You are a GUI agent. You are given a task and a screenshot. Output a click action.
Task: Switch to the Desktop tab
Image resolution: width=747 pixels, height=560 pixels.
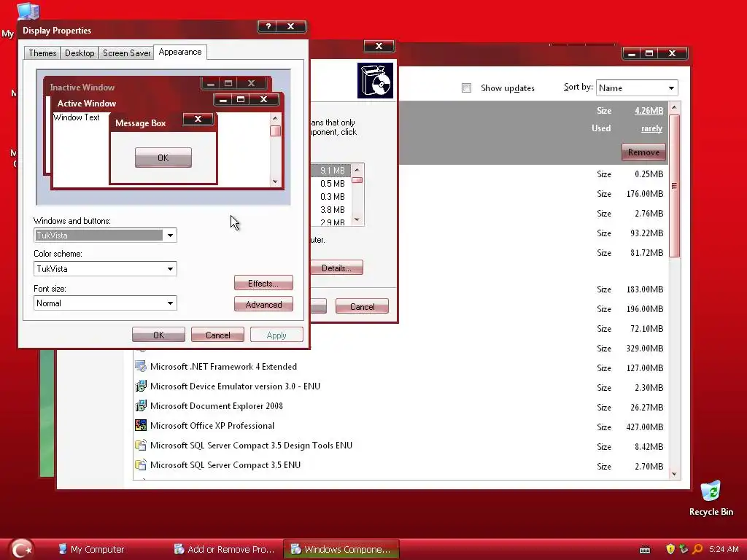point(80,52)
